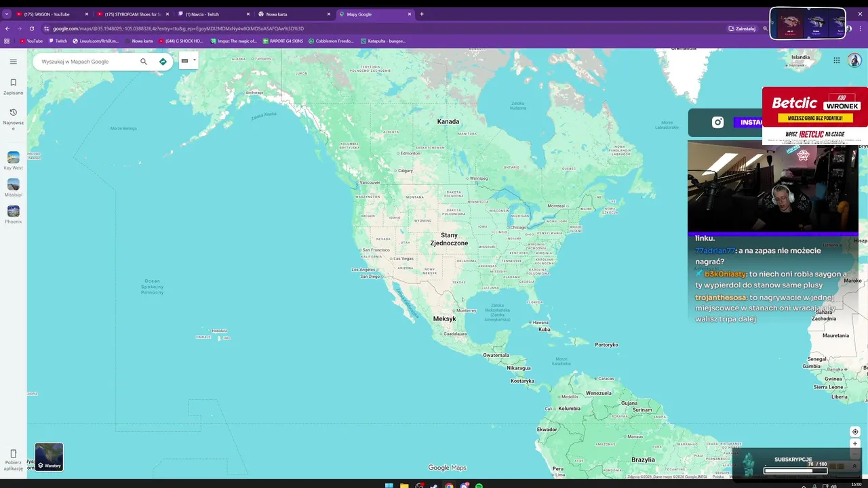Open File Explorer from taskbar
The width and height of the screenshot is (868, 488).
[x=404, y=485]
